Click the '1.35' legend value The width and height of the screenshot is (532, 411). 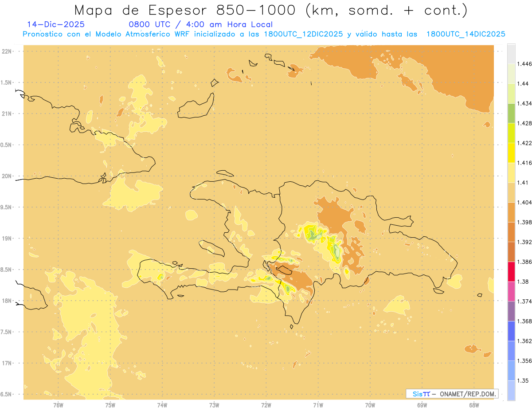pos(524,380)
